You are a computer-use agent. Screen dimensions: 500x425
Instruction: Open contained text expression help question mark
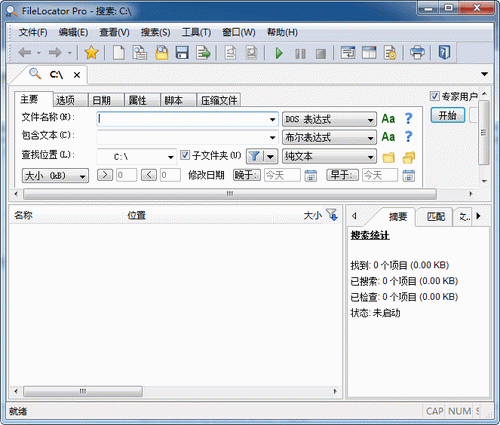point(408,137)
